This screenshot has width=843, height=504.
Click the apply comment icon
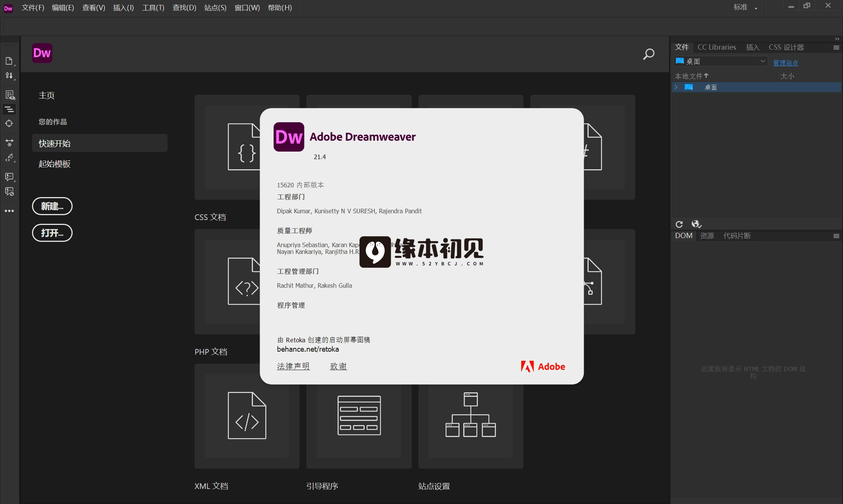pyautogui.click(x=9, y=177)
